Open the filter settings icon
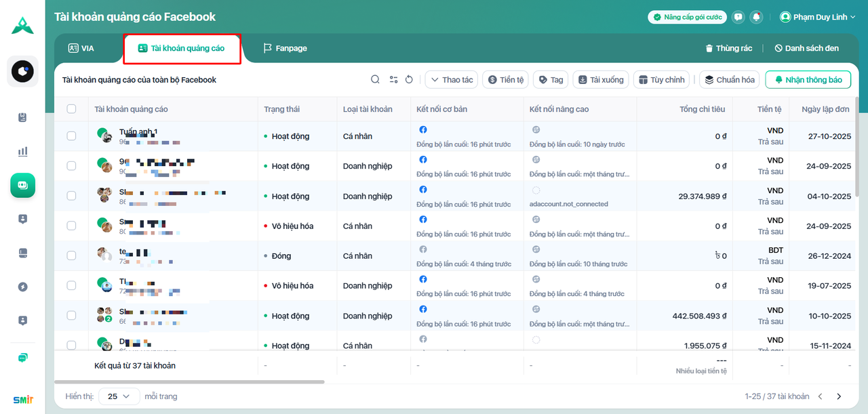868x414 pixels. [393, 80]
